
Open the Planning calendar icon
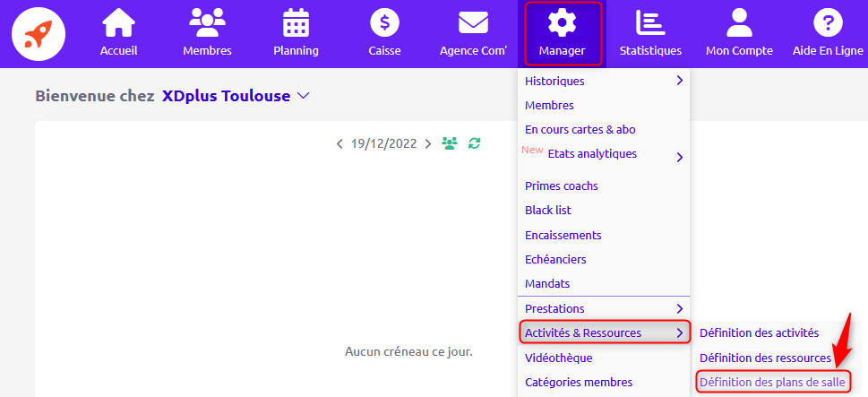click(x=296, y=23)
